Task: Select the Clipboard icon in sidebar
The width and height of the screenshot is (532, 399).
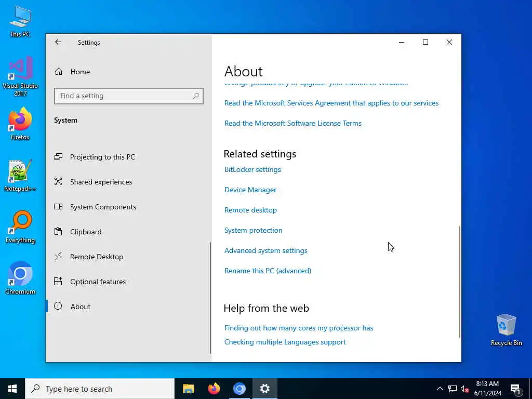Action: [x=58, y=232]
